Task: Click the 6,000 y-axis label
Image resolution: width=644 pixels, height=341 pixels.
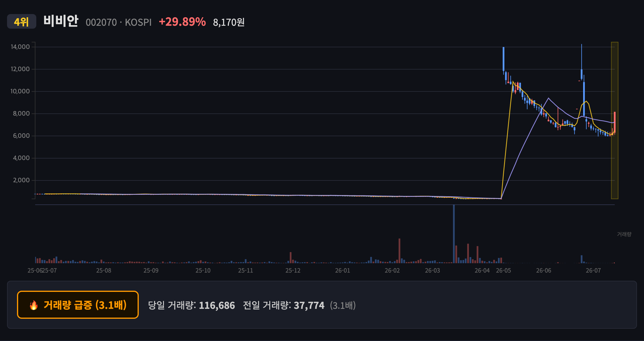Action: click(21, 136)
